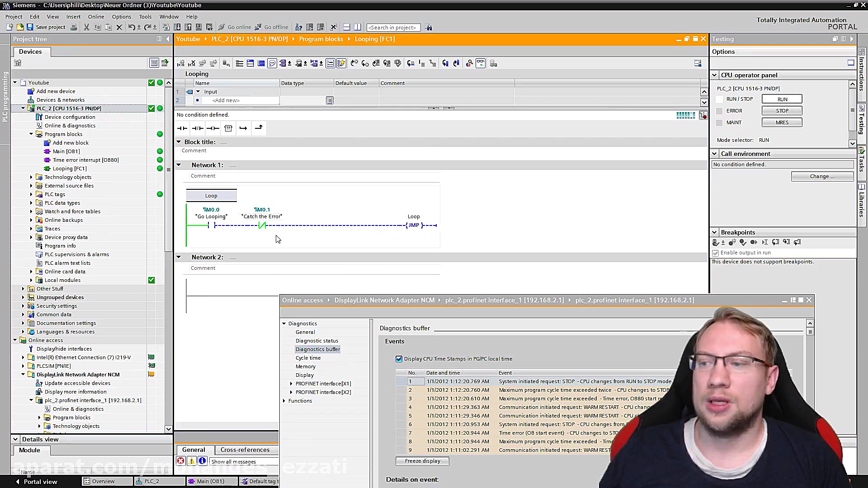Screen dimensions: 868x488
Task: Toggle Display CPU Time Stamps checkbox
Action: 399,359
